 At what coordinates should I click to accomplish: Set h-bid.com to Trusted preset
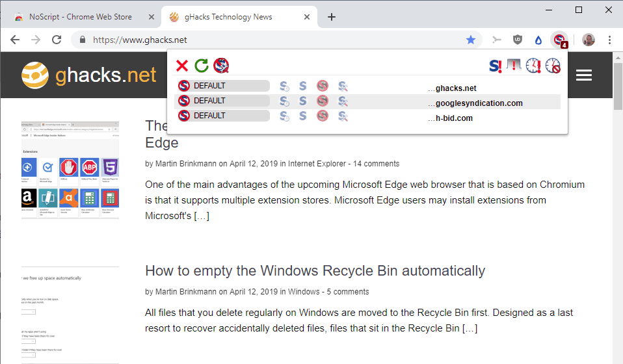(x=302, y=116)
